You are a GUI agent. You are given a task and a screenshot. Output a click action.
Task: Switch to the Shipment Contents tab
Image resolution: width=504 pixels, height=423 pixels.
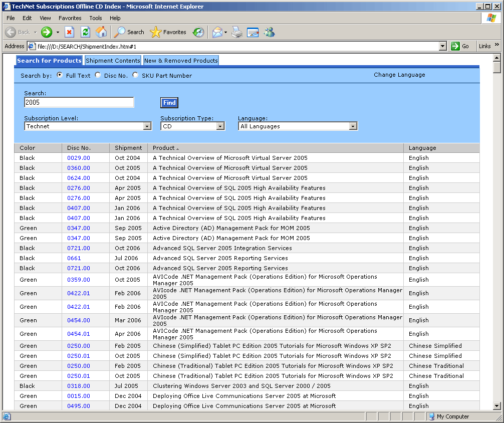tap(113, 61)
